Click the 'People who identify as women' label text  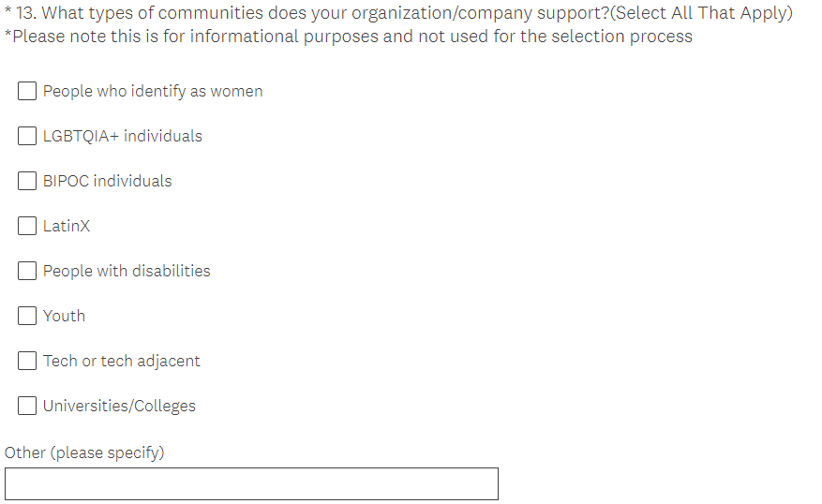(x=153, y=91)
